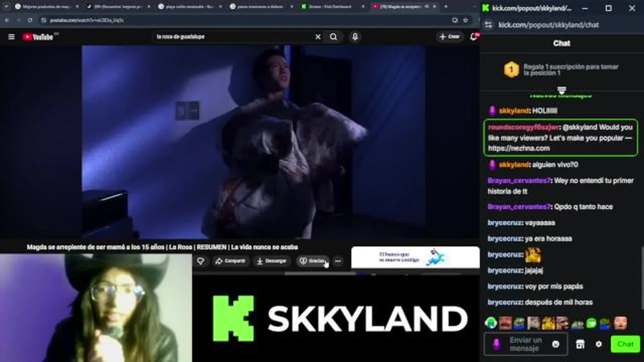Insert the sixth face emote
The width and height of the screenshot is (644, 362).
[562, 323]
